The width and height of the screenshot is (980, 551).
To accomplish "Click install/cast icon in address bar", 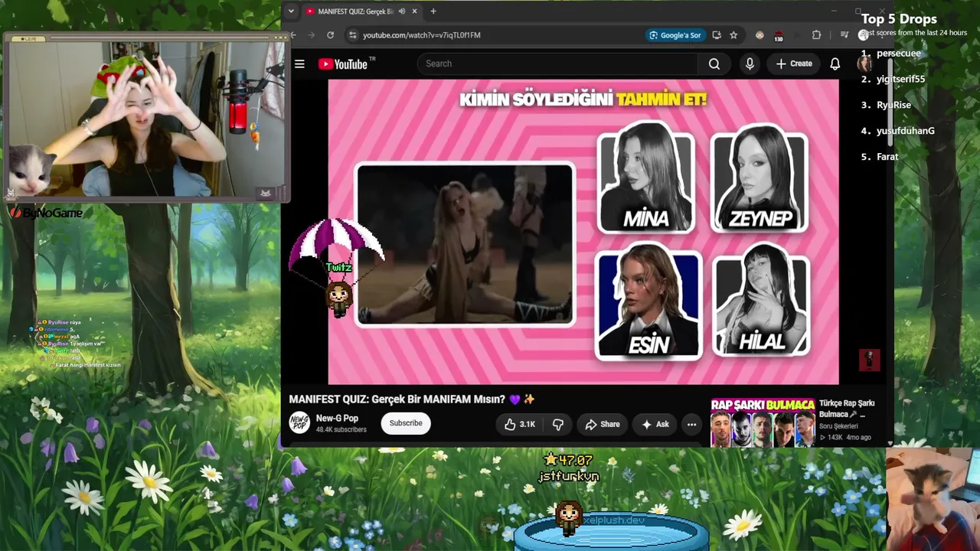I will [717, 35].
